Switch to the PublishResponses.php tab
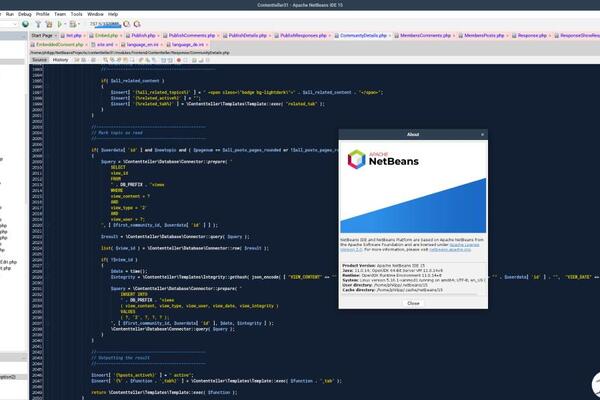Image resolution: width=600 pixels, height=400 pixels. click(x=303, y=36)
